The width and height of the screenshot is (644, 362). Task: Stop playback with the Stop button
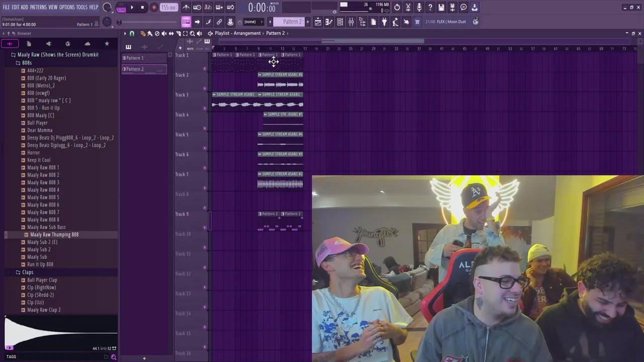(142, 8)
